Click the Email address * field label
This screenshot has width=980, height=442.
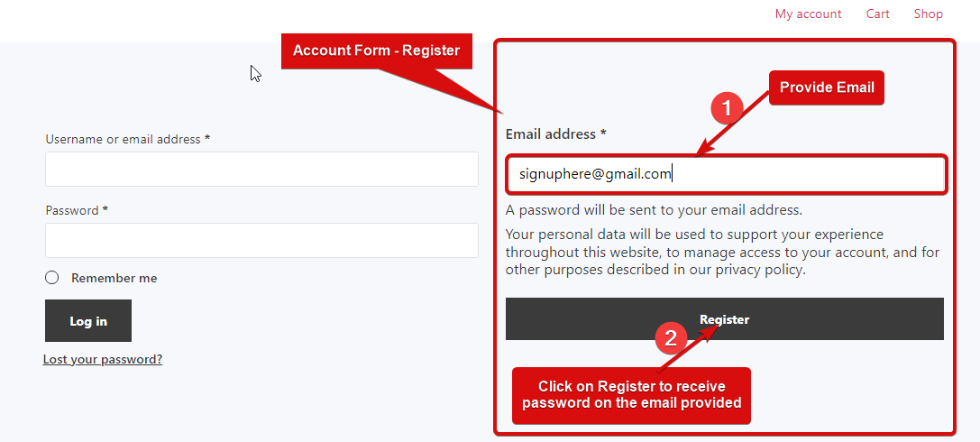[555, 134]
